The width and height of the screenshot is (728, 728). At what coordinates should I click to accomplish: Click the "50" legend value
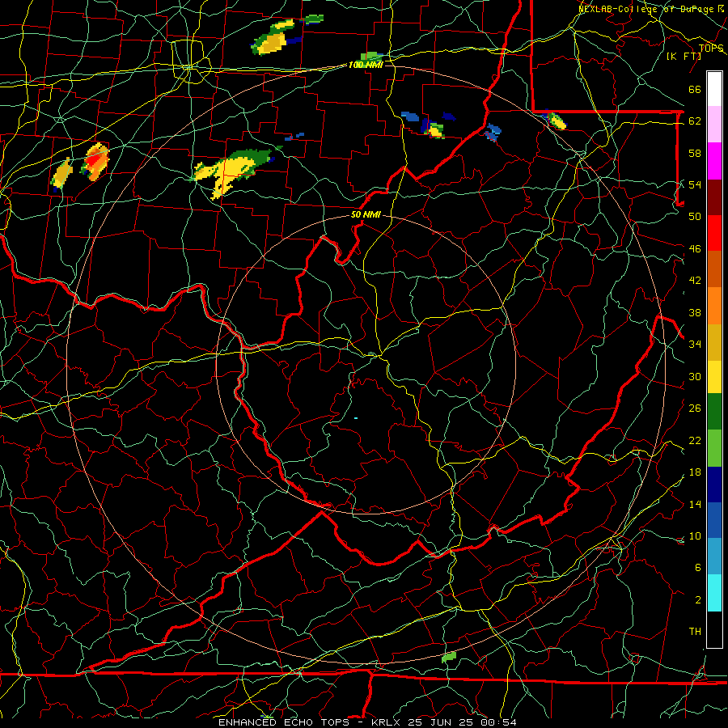[x=695, y=216]
